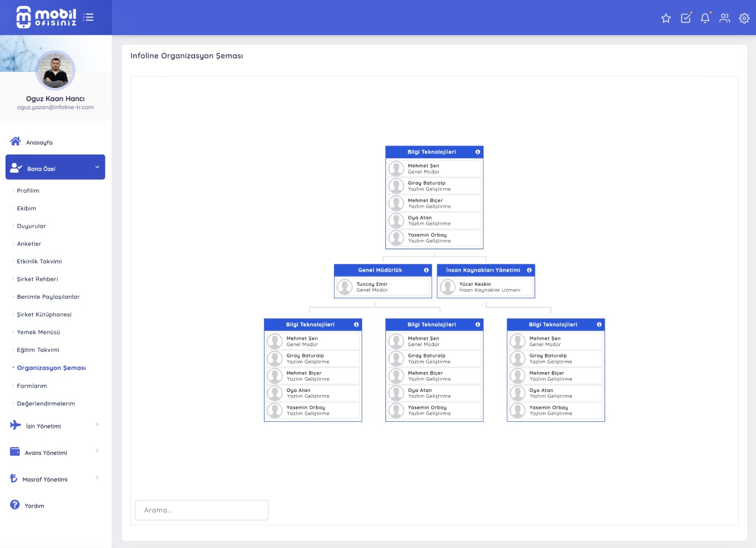Open Etkinlik Takvimi menu item
The height and width of the screenshot is (548, 756).
pyautogui.click(x=39, y=262)
